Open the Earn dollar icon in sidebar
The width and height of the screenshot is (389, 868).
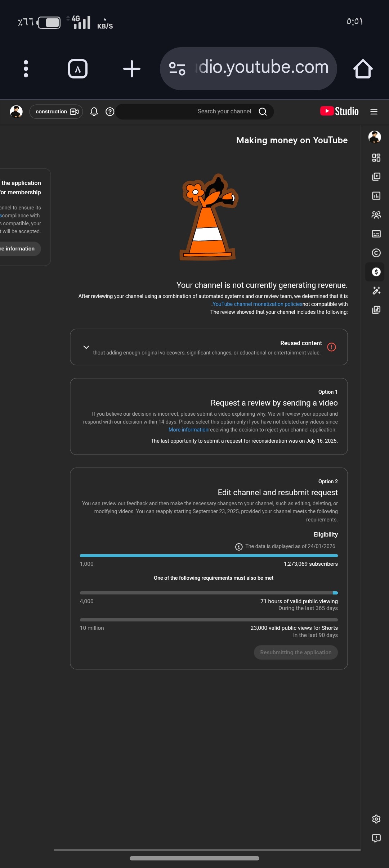376,272
